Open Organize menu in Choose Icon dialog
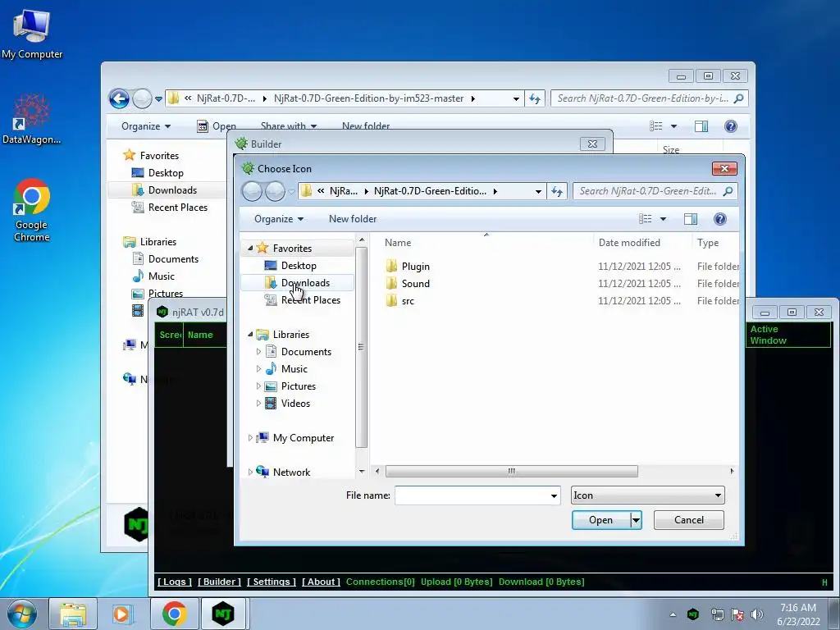This screenshot has width=840, height=630. click(x=279, y=219)
